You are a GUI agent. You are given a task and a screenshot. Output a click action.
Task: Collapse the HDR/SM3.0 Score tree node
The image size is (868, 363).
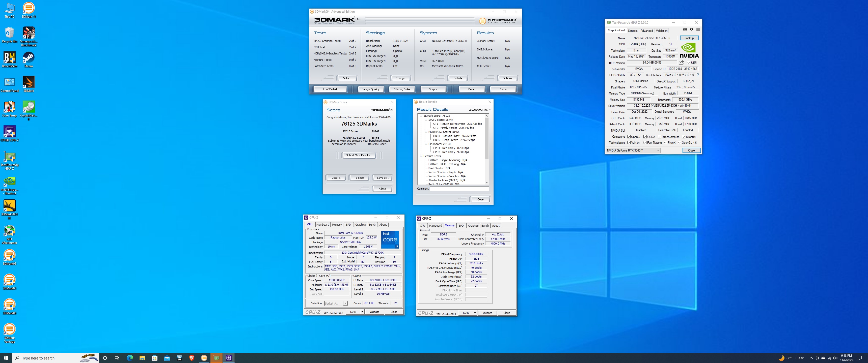click(426, 132)
